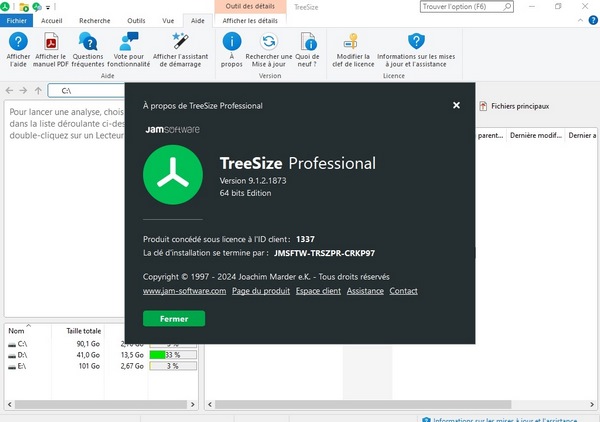
Task: Click the Fichiers principaux icon
Action: [x=483, y=106]
